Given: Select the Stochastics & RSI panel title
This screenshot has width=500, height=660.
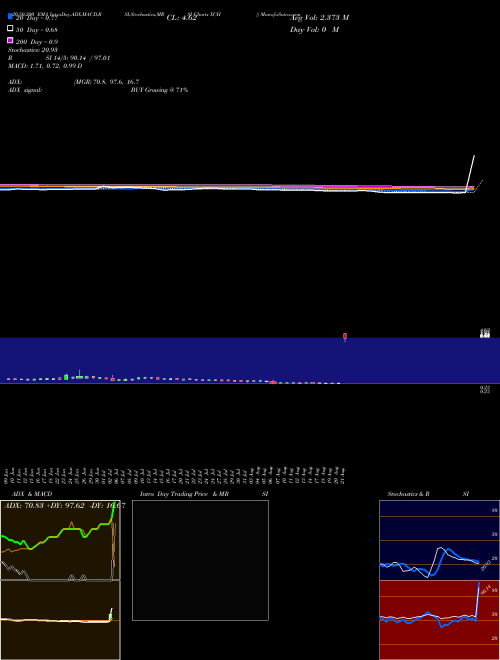Looking at the screenshot, I should coord(428,494).
